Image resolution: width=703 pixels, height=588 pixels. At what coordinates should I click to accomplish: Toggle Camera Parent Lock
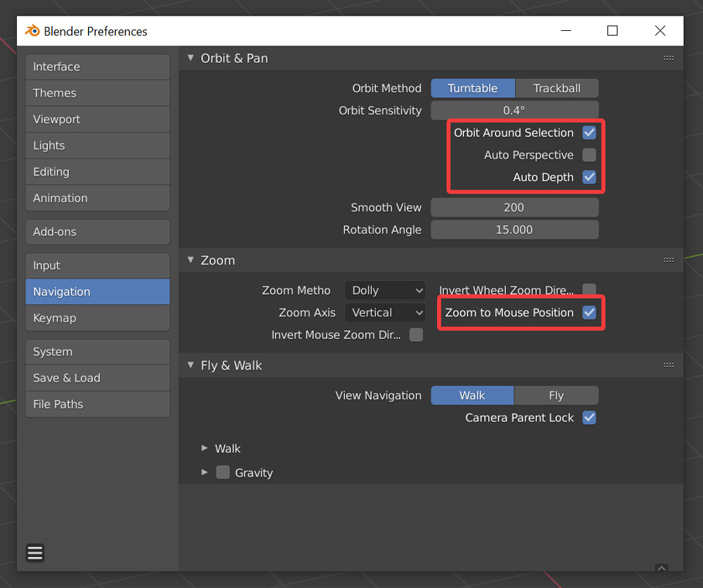pyautogui.click(x=589, y=417)
